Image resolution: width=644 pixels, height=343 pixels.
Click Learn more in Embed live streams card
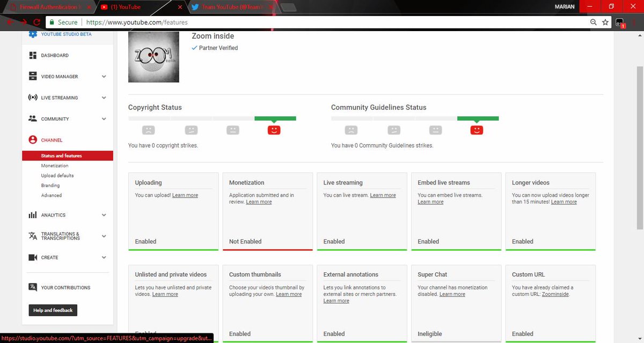(x=431, y=202)
